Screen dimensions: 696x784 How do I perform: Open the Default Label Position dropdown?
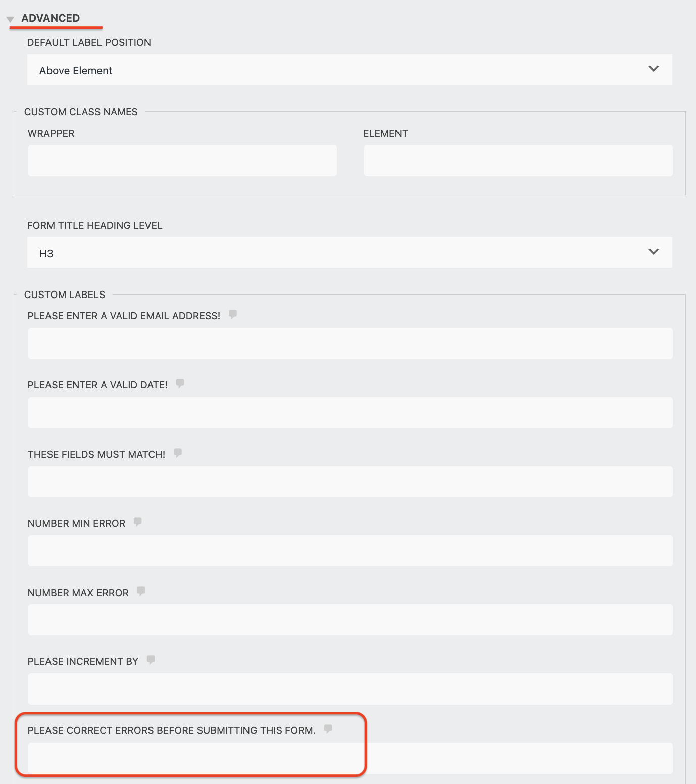click(350, 69)
